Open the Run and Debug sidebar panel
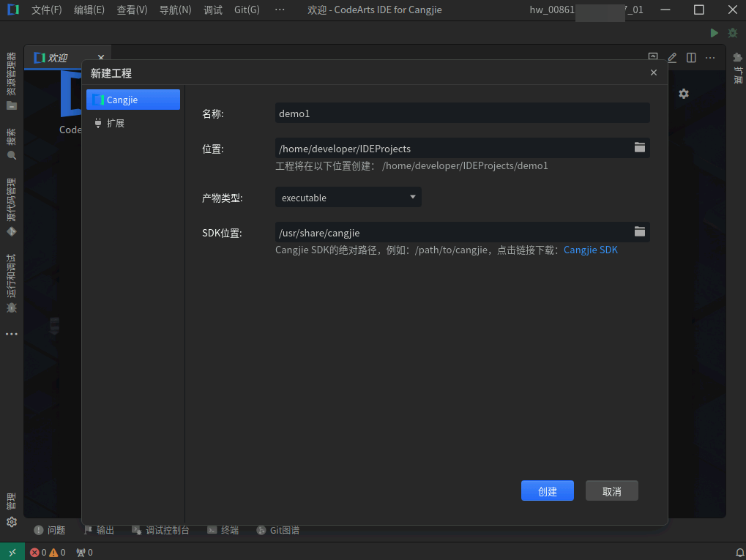Image resolution: width=746 pixels, height=560 pixels. [x=12, y=283]
